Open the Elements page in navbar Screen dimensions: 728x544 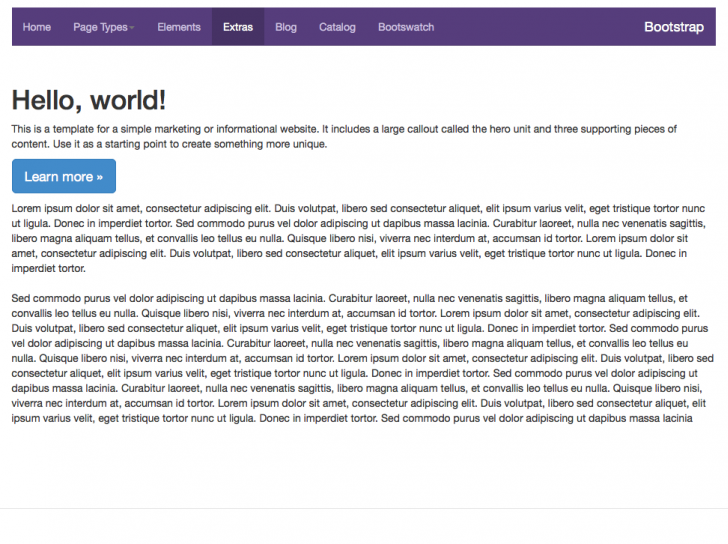pyautogui.click(x=179, y=27)
